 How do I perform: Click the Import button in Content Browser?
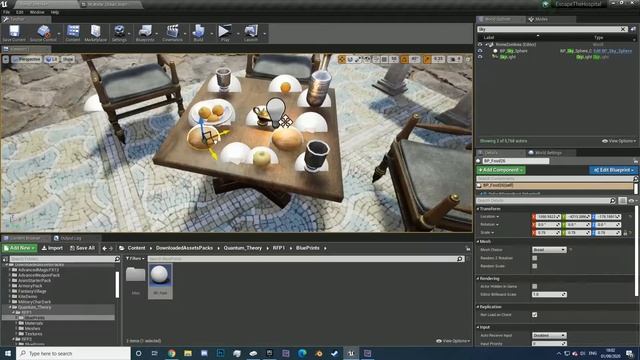tap(52, 248)
